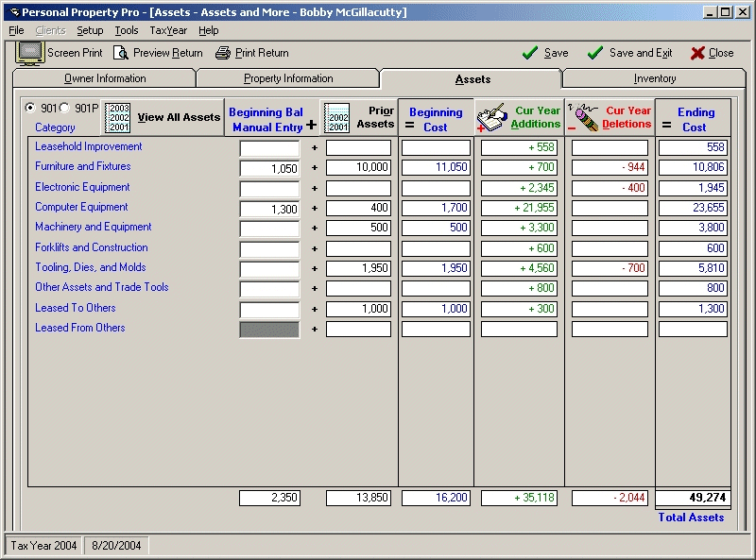This screenshot has height=560, width=756.
Task: Click the Preview Return magnifier icon
Action: (121, 53)
